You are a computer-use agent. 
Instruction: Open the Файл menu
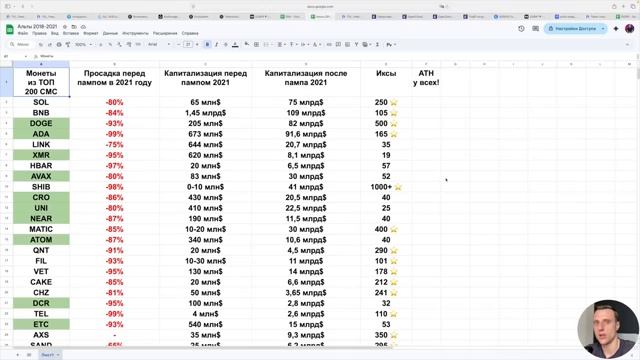click(x=23, y=33)
